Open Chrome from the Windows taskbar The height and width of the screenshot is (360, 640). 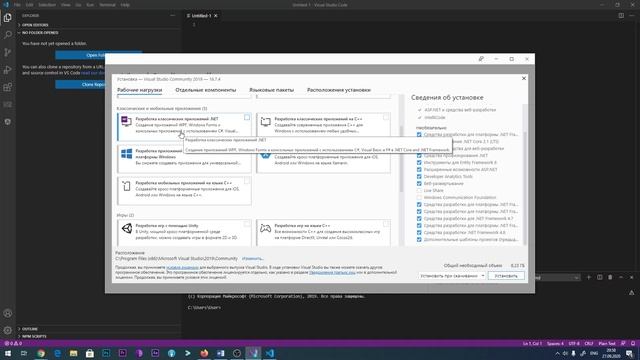click(41, 353)
